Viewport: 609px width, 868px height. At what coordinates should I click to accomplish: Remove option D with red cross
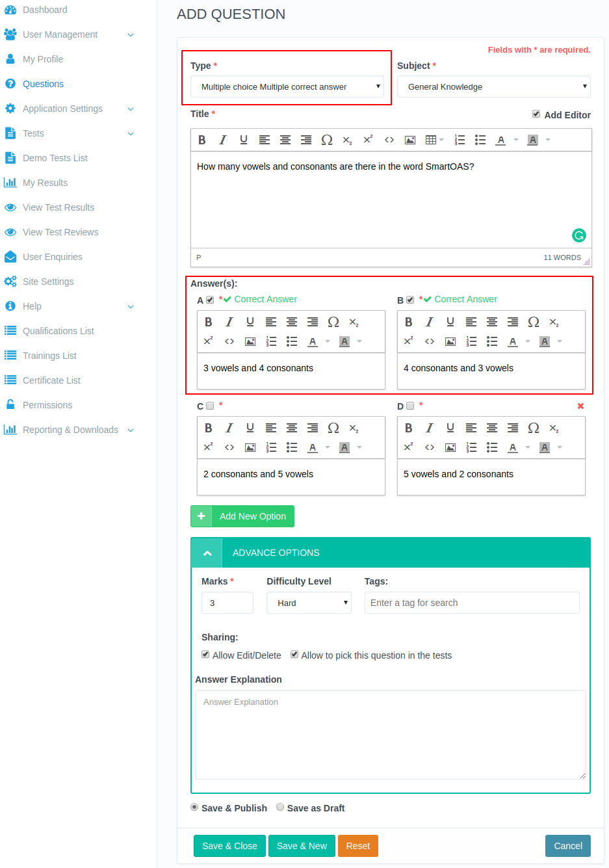click(x=580, y=406)
